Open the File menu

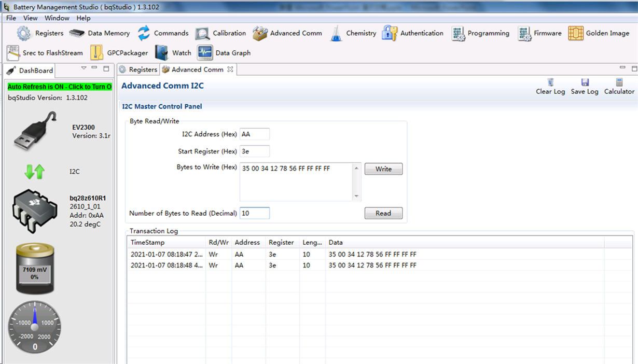tap(11, 18)
